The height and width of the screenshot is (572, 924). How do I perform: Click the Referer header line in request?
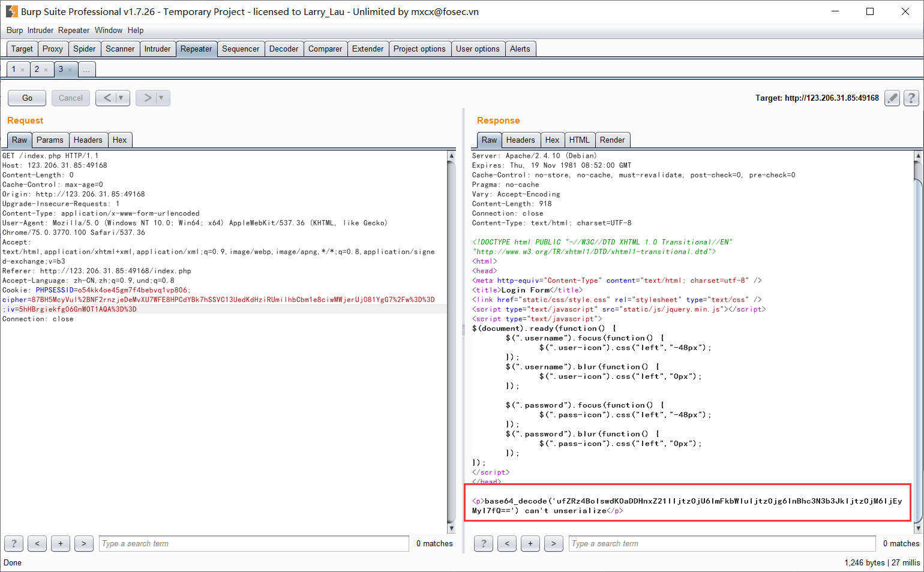[x=97, y=271]
